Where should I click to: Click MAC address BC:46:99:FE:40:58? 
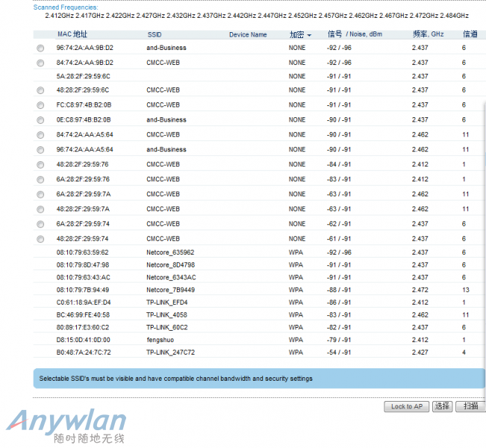(83, 315)
